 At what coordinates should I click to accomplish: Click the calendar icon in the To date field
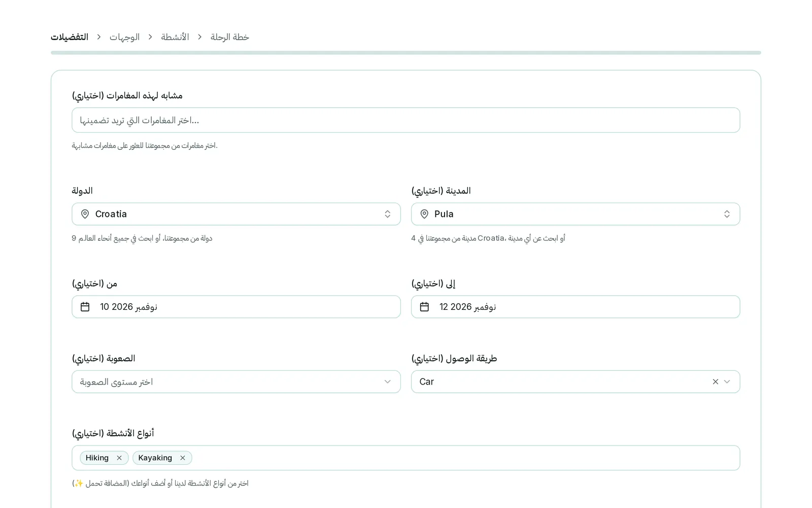pyautogui.click(x=424, y=307)
